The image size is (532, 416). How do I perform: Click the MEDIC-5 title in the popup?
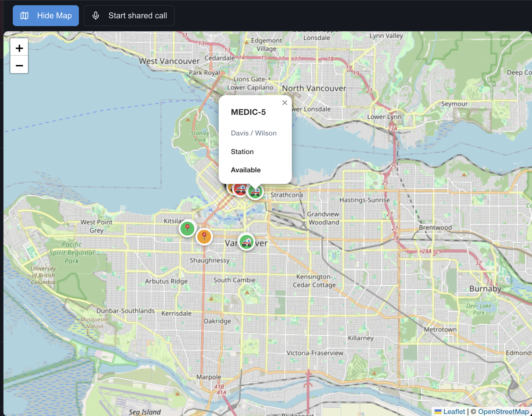click(248, 112)
